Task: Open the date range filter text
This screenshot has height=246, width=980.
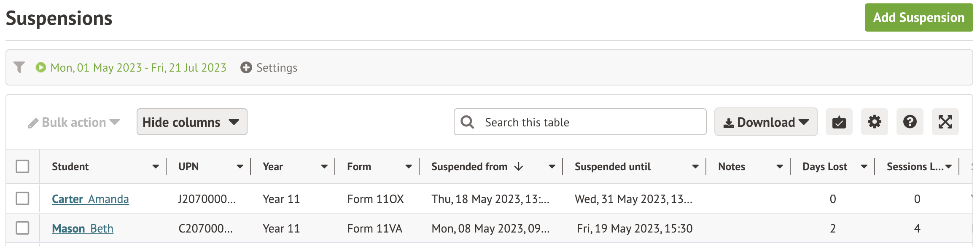Action: [138, 68]
